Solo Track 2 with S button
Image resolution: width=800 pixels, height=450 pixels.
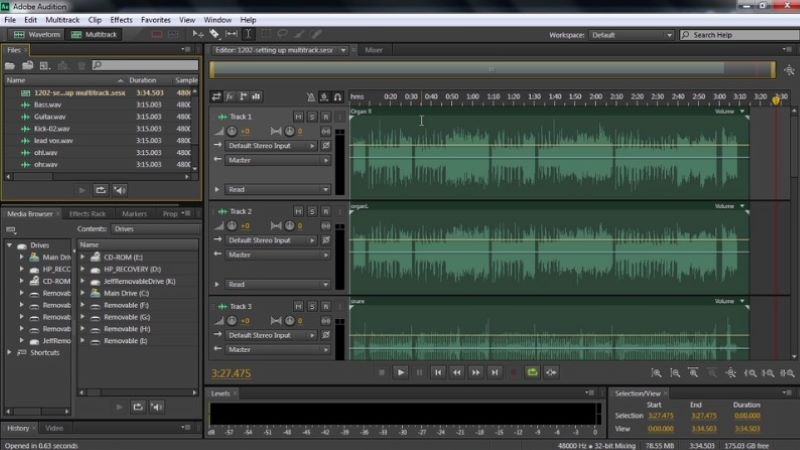[312, 211]
